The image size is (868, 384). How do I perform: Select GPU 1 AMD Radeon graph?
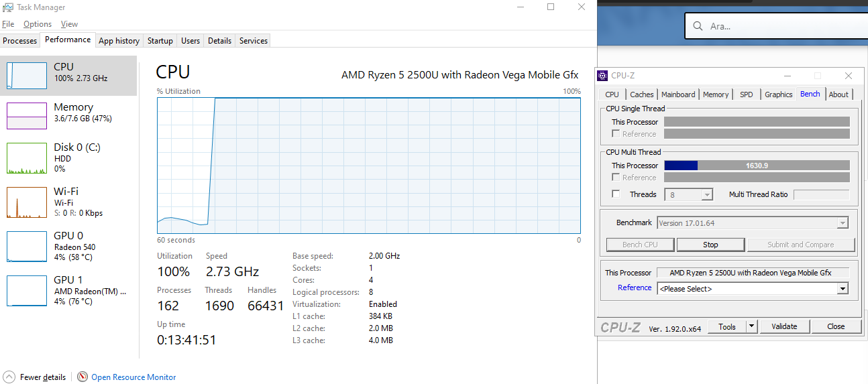[x=27, y=291]
